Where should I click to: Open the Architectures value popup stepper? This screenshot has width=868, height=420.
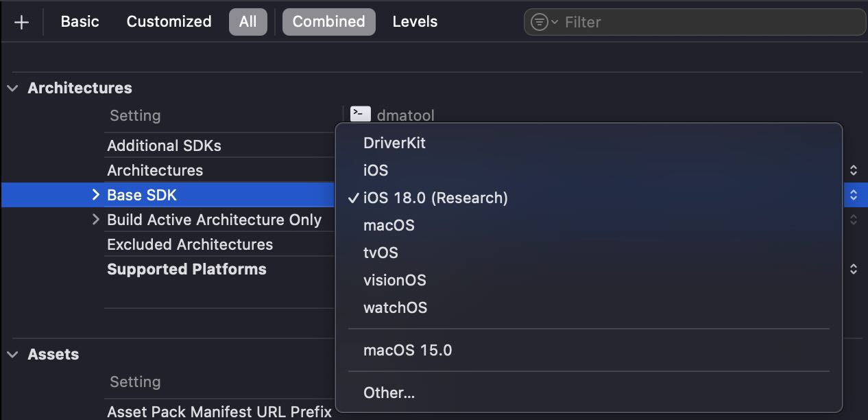[854, 170]
